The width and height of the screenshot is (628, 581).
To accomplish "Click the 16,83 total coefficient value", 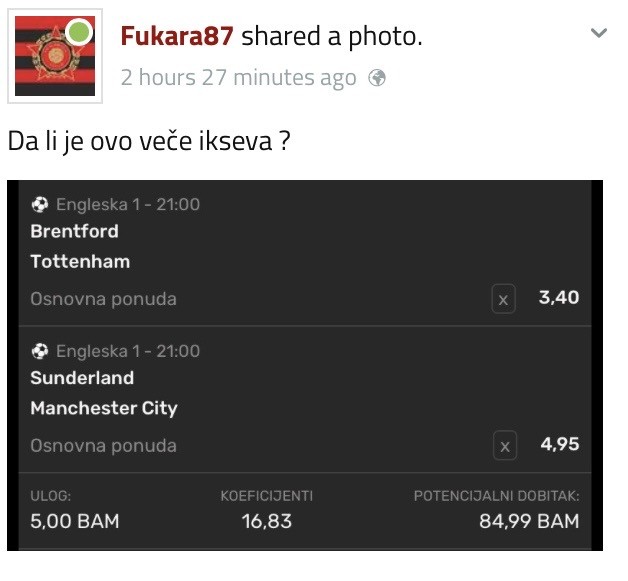I will coord(267,521).
